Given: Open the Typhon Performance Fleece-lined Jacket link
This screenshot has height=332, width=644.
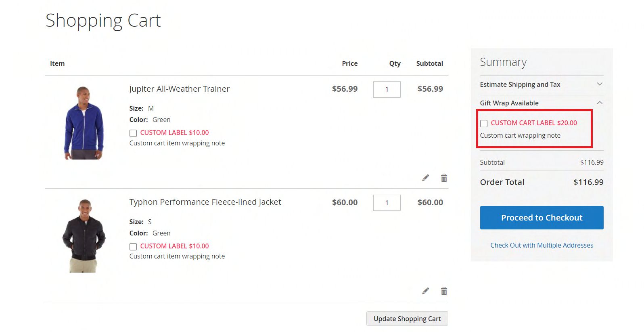Looking at the screenshot, I should 205,202.
